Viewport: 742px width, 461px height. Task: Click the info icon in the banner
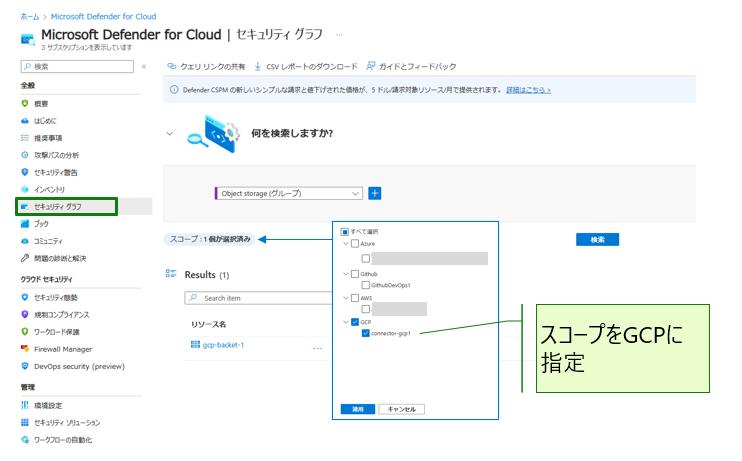[174, 89]
